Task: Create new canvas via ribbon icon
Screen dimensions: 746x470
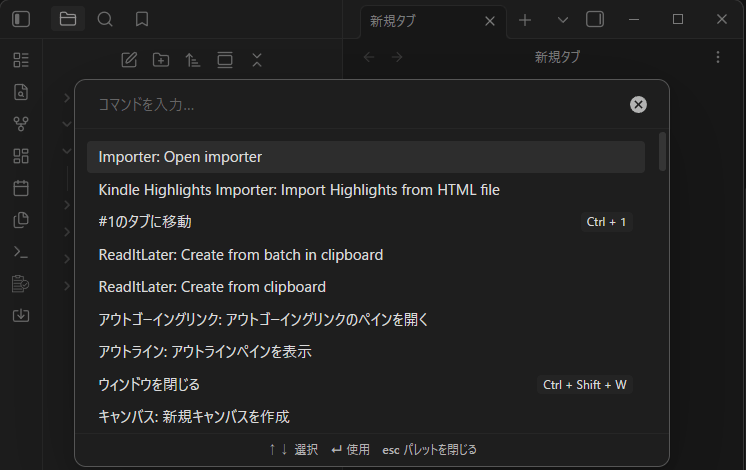Action: (x=21, y=156)
